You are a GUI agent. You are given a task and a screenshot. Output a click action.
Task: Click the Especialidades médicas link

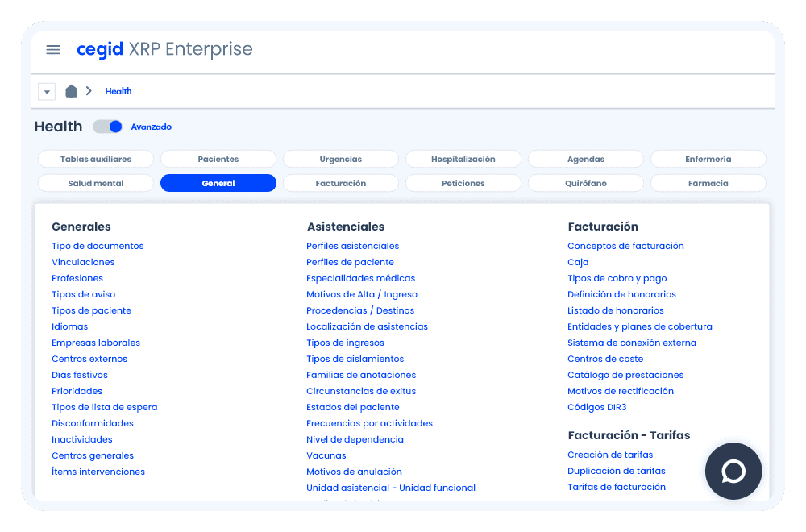360,278
